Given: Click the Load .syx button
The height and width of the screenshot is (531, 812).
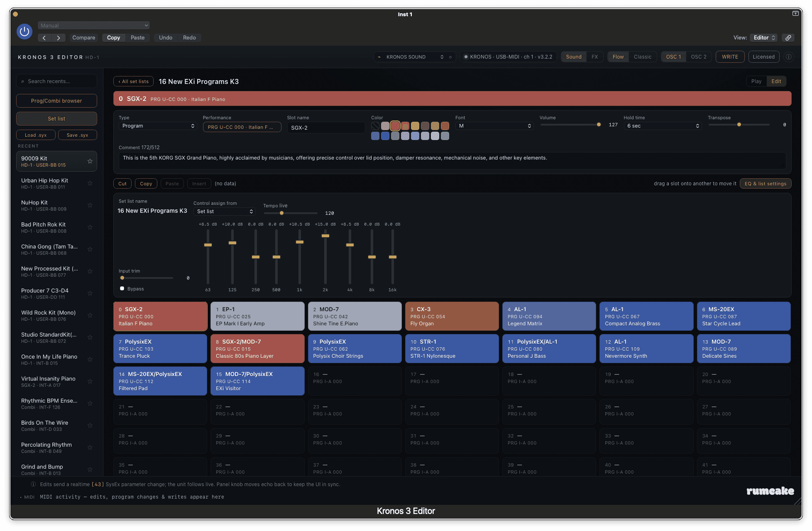Looking at the screenshot, I should pyautogui.click(x=36, y=135).
